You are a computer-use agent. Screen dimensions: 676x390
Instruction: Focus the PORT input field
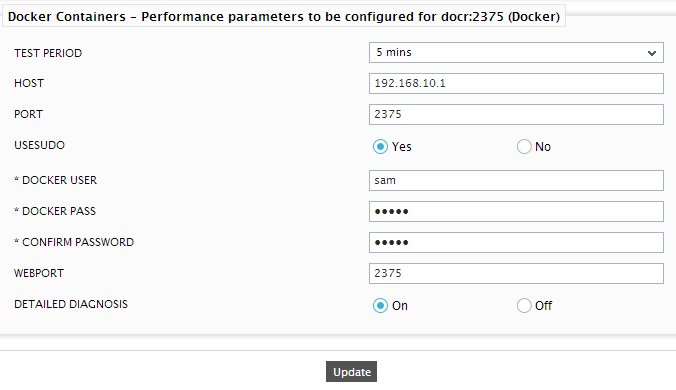pyautogui.click(x=516, y=115)
